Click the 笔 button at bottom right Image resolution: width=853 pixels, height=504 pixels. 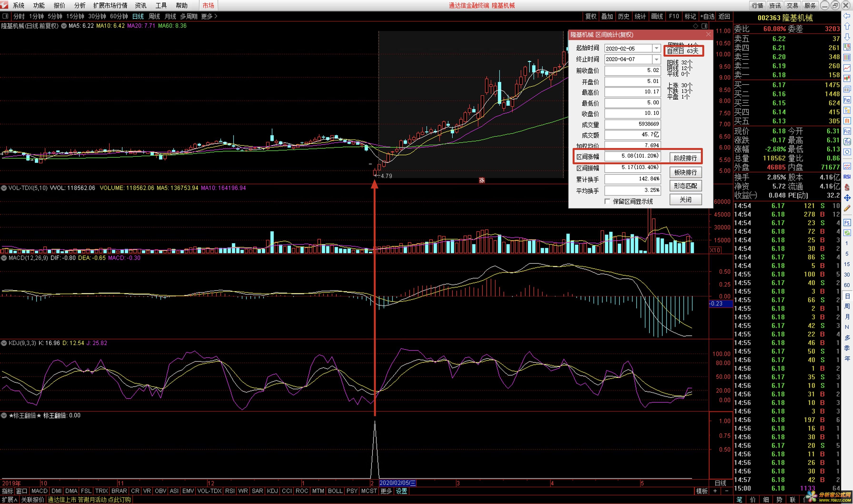pos(739,499)
